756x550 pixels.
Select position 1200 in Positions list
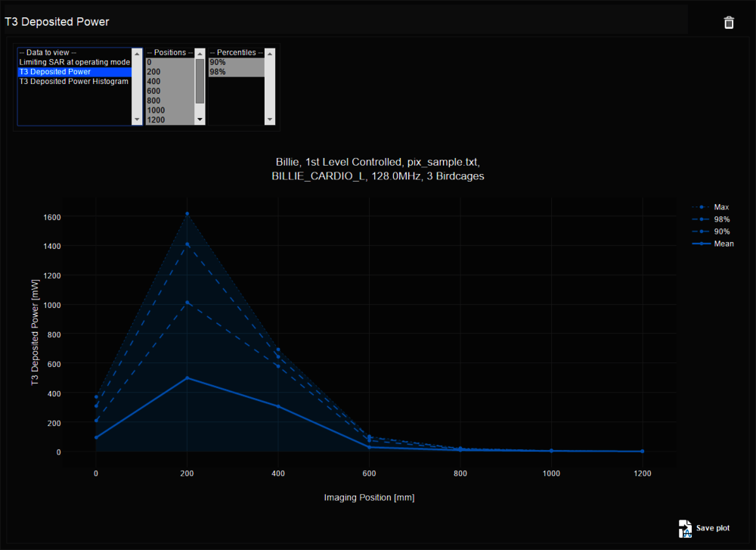point(169,120)
